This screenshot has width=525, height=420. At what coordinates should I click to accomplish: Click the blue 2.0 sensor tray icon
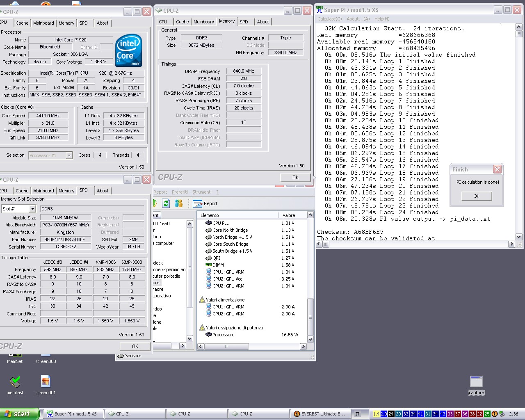click(383, 414)
